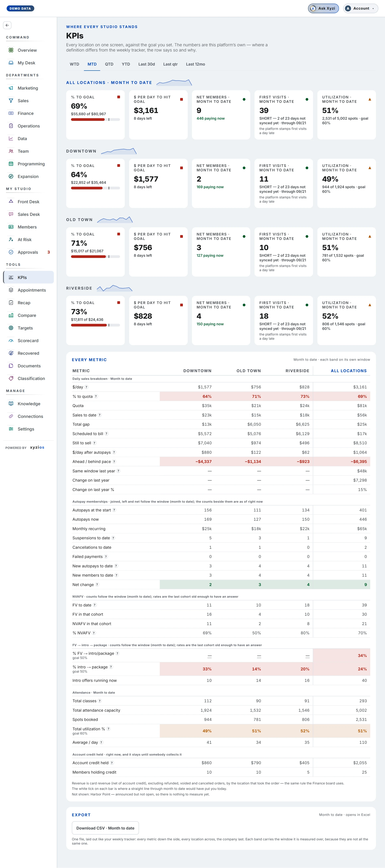
Task: Open help tooltip beside Net change
Action: (97, 585)
